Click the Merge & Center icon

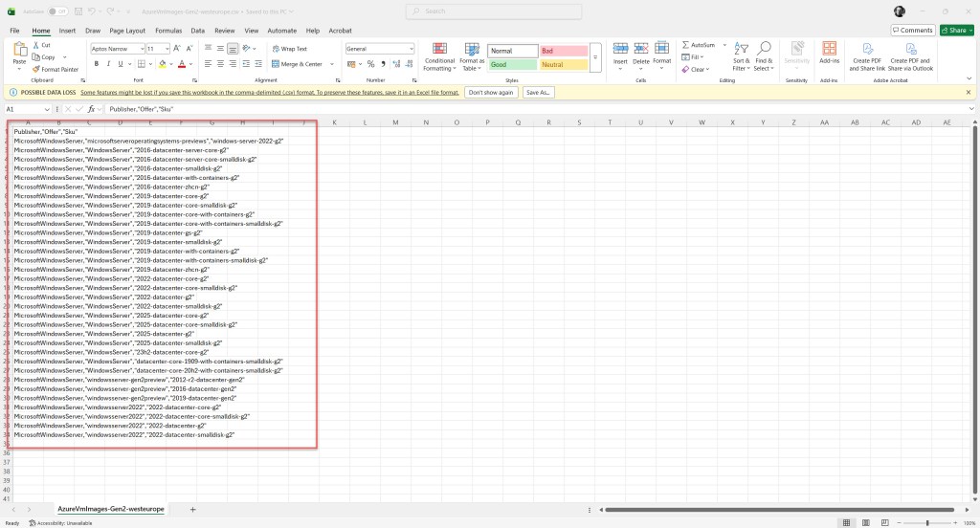click(x=276, y=64)
